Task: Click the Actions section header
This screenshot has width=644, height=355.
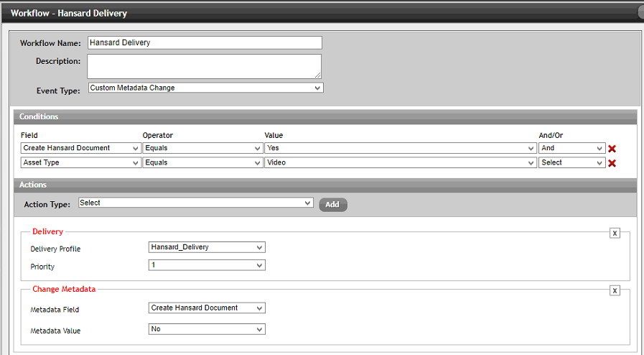Action: [x=325, y=185]
